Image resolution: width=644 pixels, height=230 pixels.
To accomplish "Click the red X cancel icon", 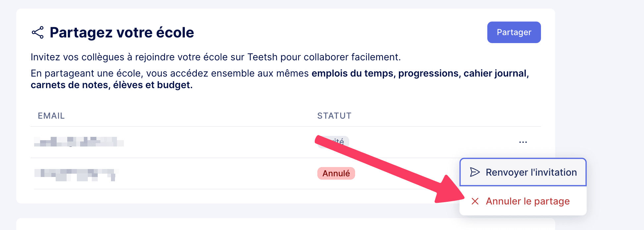I will click(475, 201).
